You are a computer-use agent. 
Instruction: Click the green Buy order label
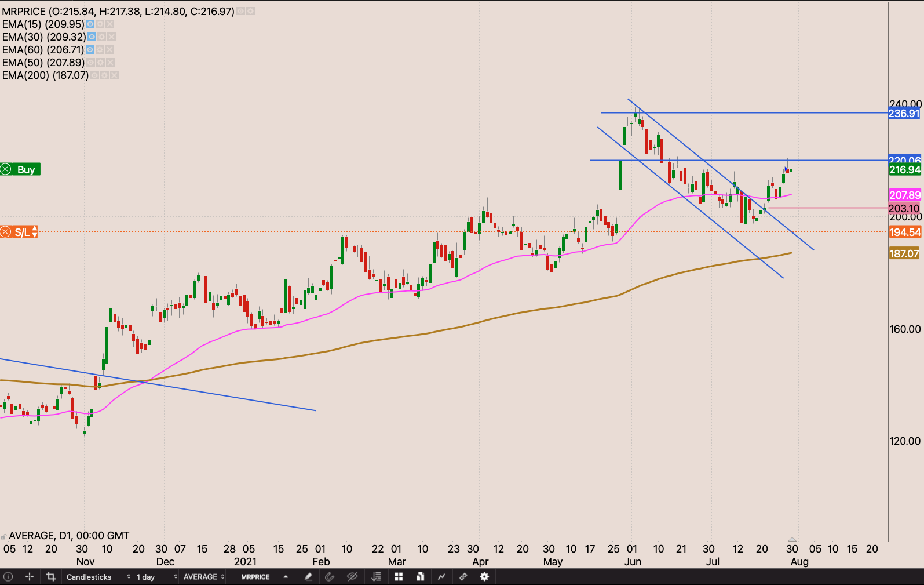[x=25, y=170]
